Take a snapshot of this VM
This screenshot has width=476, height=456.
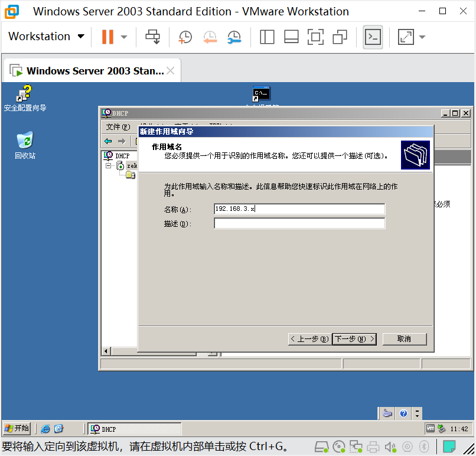click(185, 37)
